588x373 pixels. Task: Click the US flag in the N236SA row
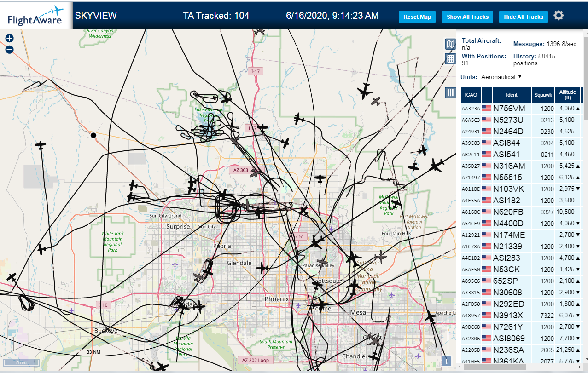(487, 350)
